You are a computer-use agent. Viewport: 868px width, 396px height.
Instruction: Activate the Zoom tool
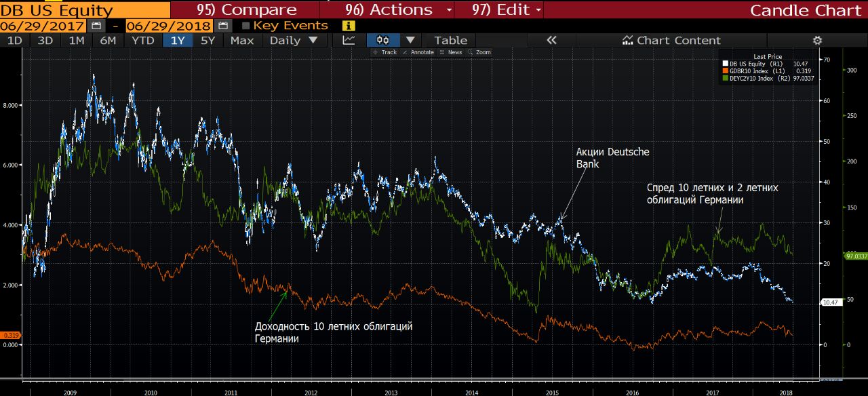click(480, 52)
